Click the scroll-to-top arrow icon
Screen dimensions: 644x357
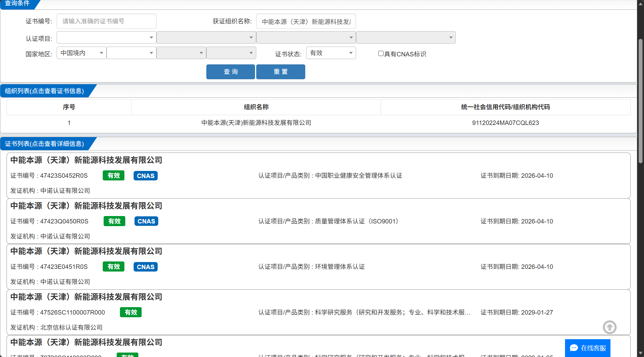pos(610,327)
